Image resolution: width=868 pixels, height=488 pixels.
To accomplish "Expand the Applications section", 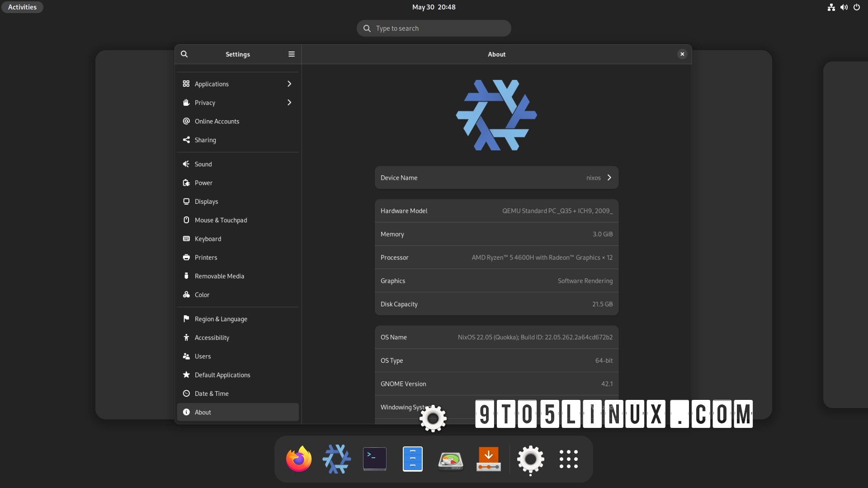I will coord(237,84).
